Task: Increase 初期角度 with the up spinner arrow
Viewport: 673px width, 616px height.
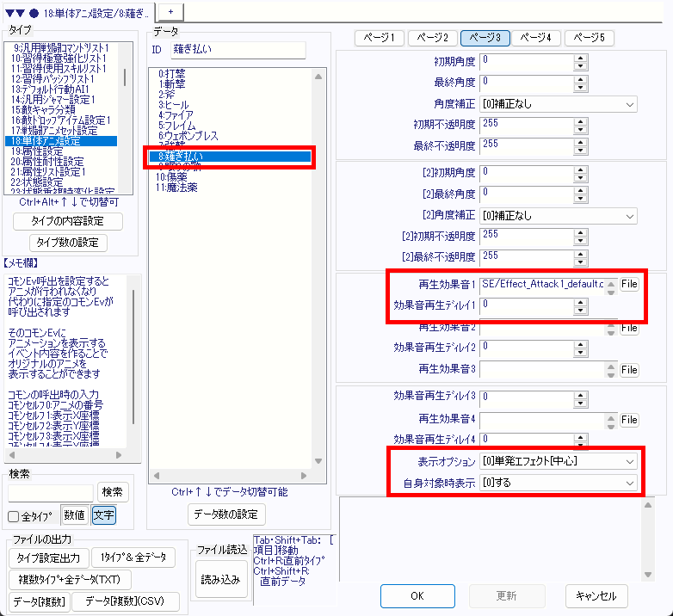Action: coord(580,57)
